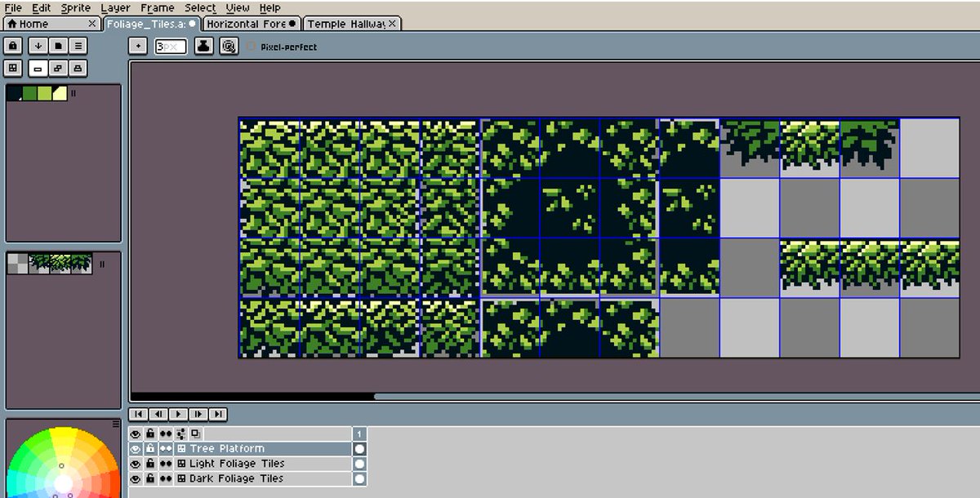Select the Tree Platform layer
The image size is (980, 498).
263,449
